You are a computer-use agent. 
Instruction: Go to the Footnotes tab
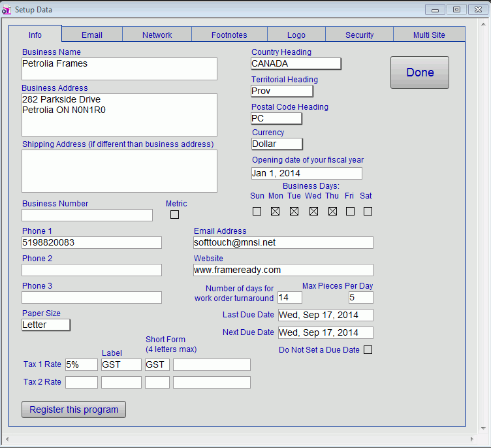pyautogui.click(x=229, y=35)
